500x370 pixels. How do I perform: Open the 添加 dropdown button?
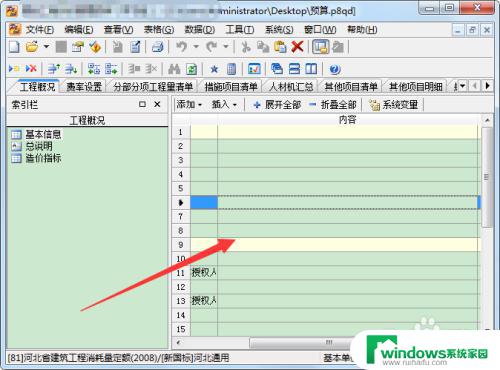coord(189,105)
